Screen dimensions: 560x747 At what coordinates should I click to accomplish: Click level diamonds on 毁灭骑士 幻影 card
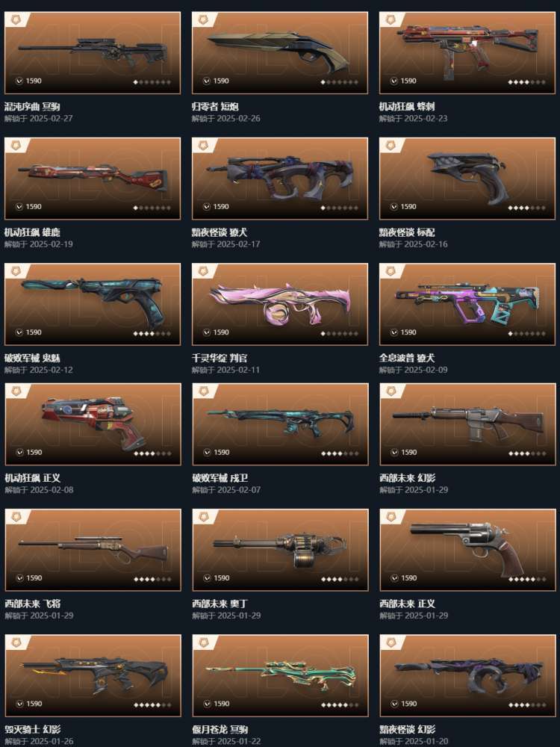tap(152, 705)
